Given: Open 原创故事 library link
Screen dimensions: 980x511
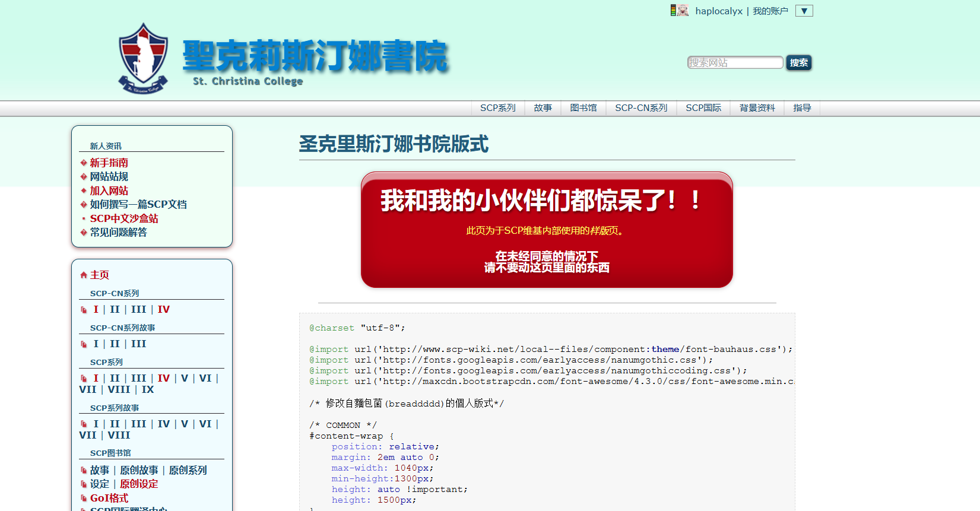Looking at the screenshot, I should 139,470.
